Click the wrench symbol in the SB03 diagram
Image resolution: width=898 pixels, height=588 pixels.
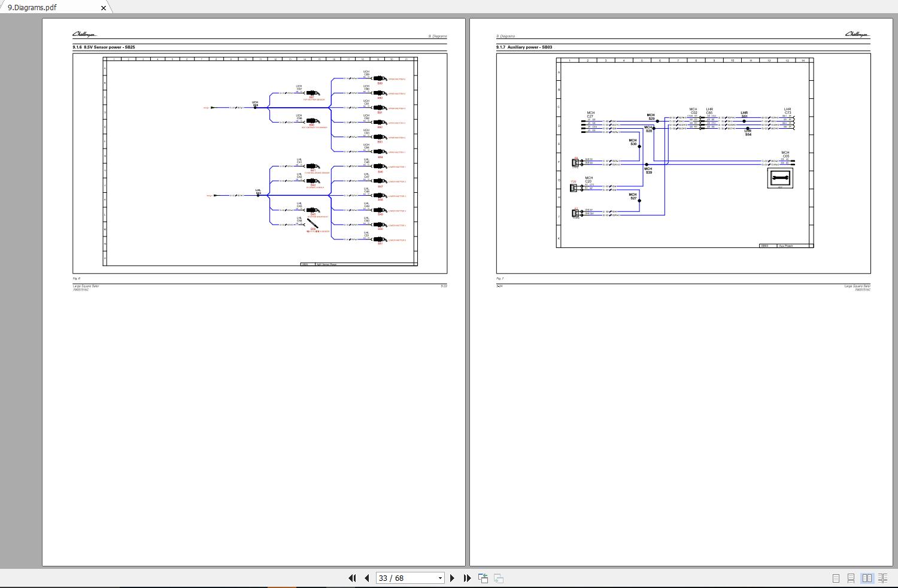(779, 178)
